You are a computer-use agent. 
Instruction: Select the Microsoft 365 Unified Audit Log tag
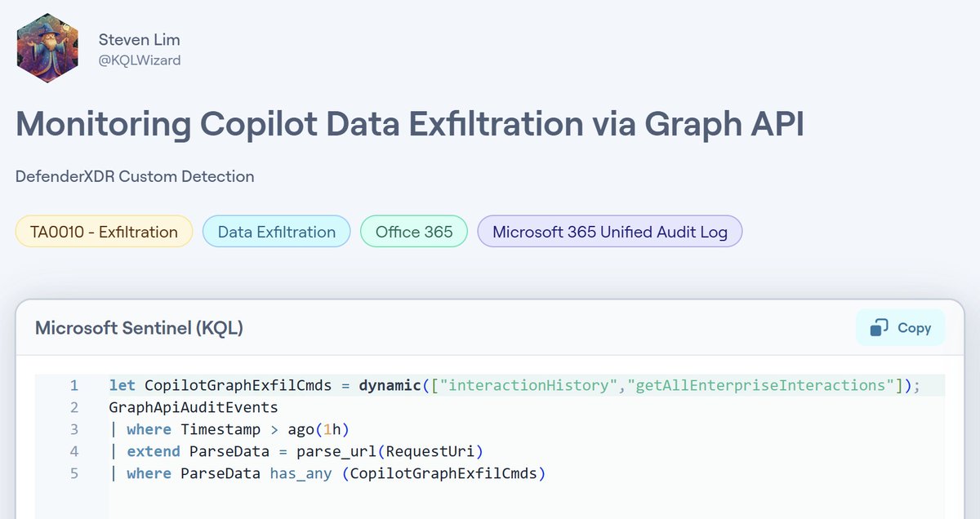click(610, 232)
